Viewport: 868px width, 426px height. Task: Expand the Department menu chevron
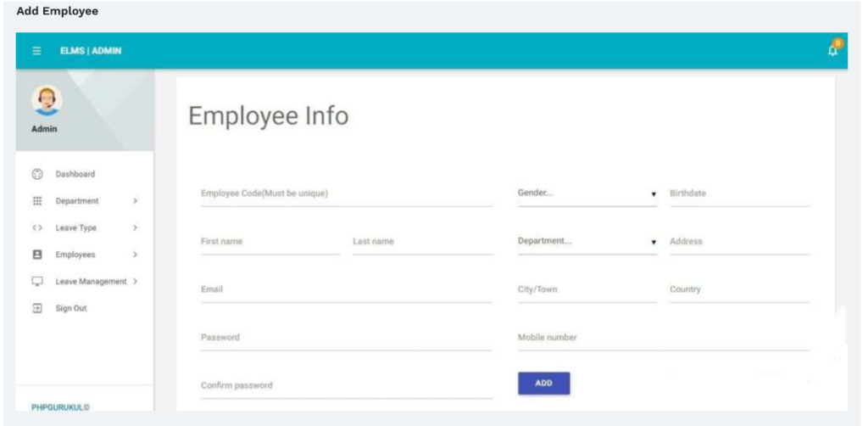(135, 200)
